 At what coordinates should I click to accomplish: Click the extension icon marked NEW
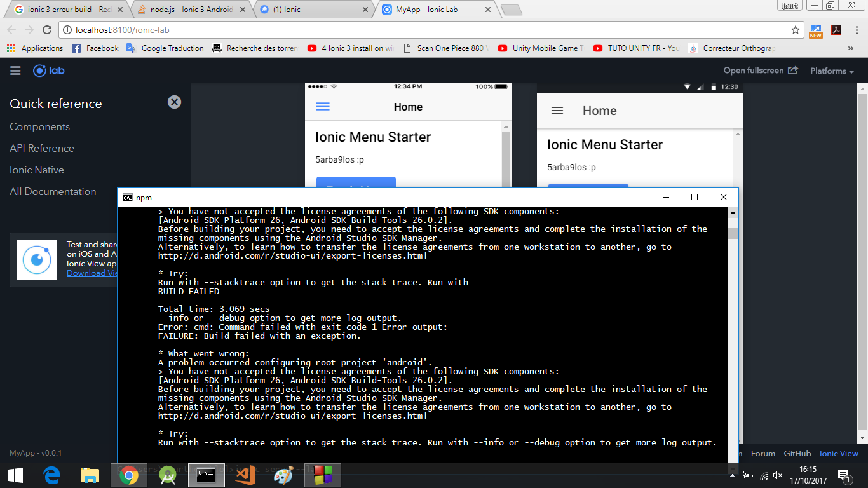point(816,30)
